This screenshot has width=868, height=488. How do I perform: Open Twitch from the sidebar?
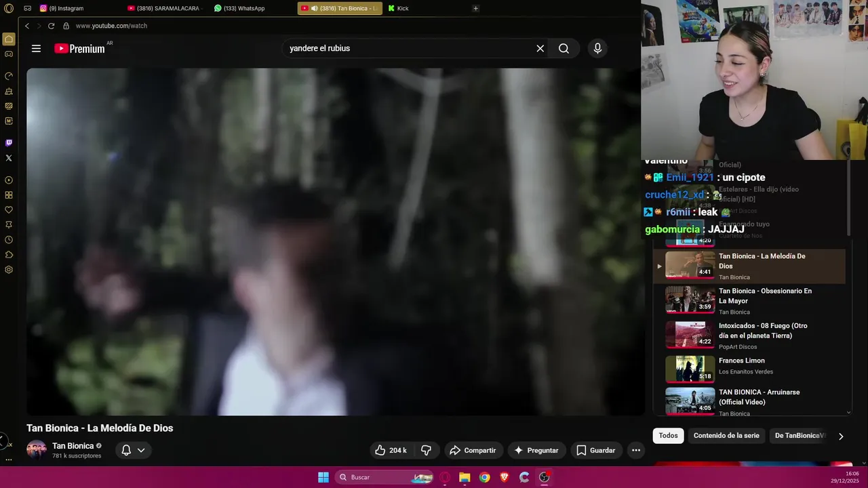(9, 143)
